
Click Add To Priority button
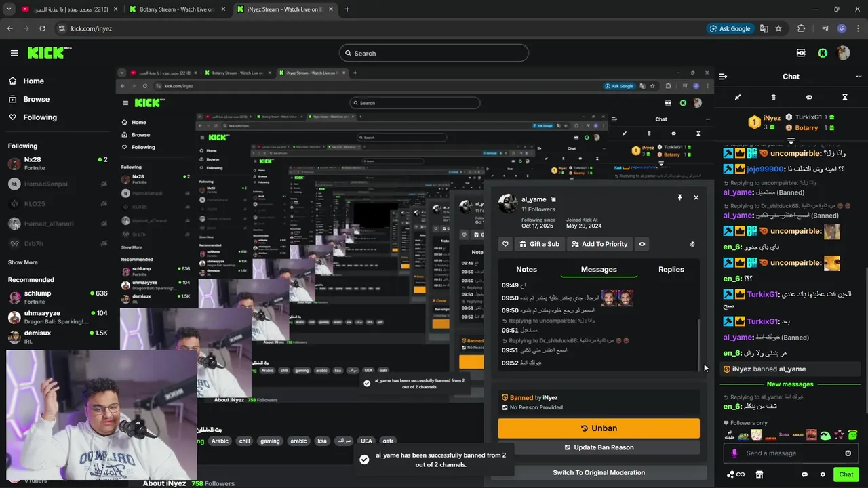pyautogui.click(x=599, y=244)
